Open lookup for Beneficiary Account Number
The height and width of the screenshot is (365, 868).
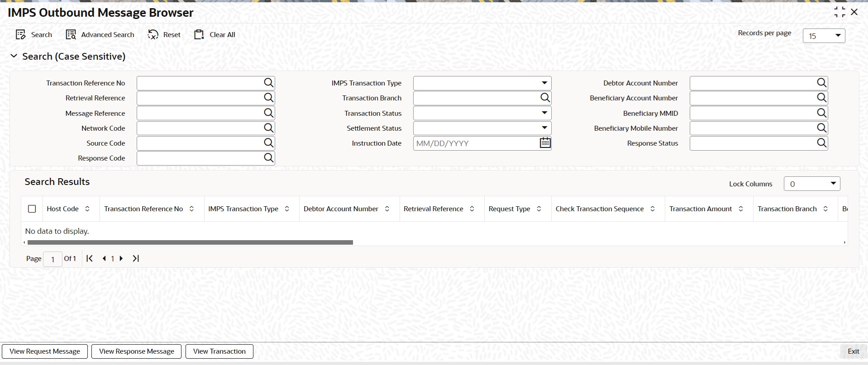[x=822, y=98]
